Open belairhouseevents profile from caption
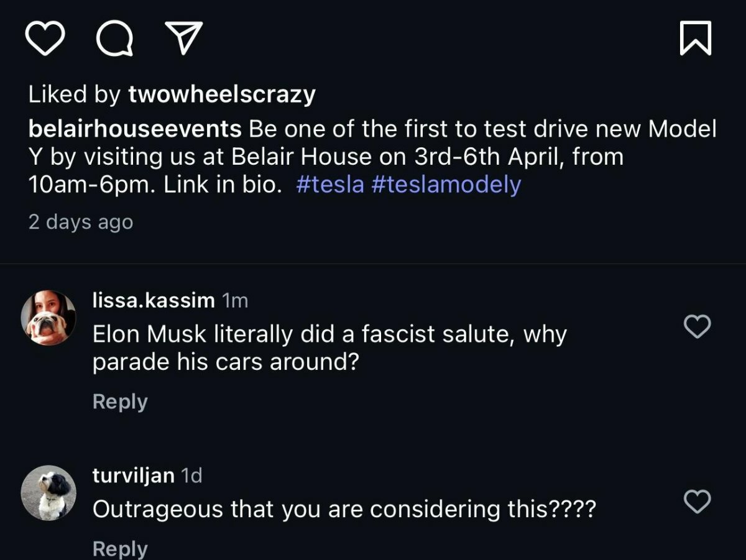 (135, 129)
